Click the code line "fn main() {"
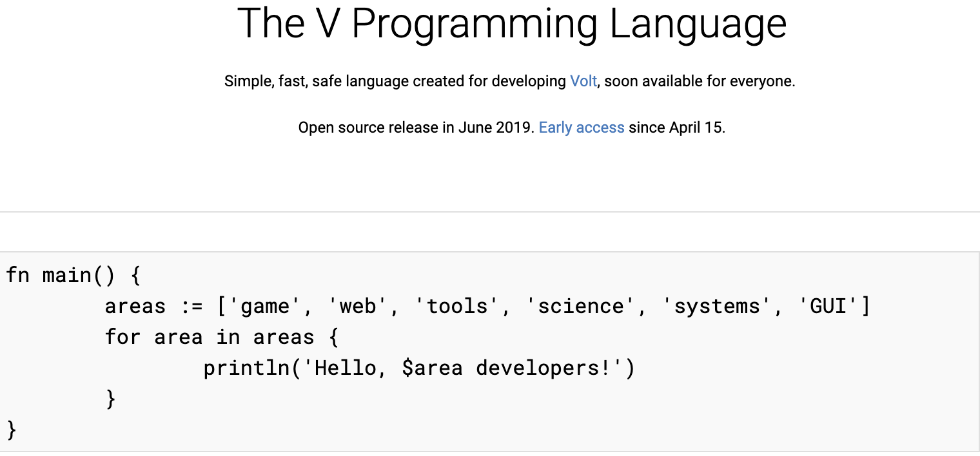 73,276
